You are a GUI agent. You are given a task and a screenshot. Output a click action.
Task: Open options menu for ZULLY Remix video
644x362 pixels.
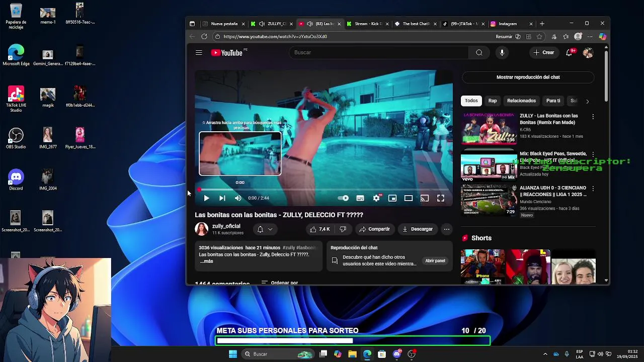[593, 117]
